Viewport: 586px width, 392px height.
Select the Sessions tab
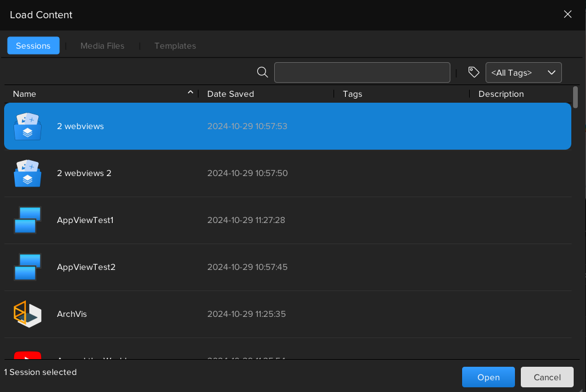pyautogui.click(x=33, y=46)
